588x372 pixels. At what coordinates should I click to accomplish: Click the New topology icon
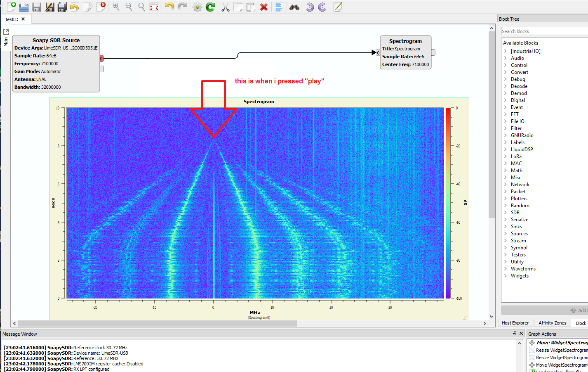[11, 7]
